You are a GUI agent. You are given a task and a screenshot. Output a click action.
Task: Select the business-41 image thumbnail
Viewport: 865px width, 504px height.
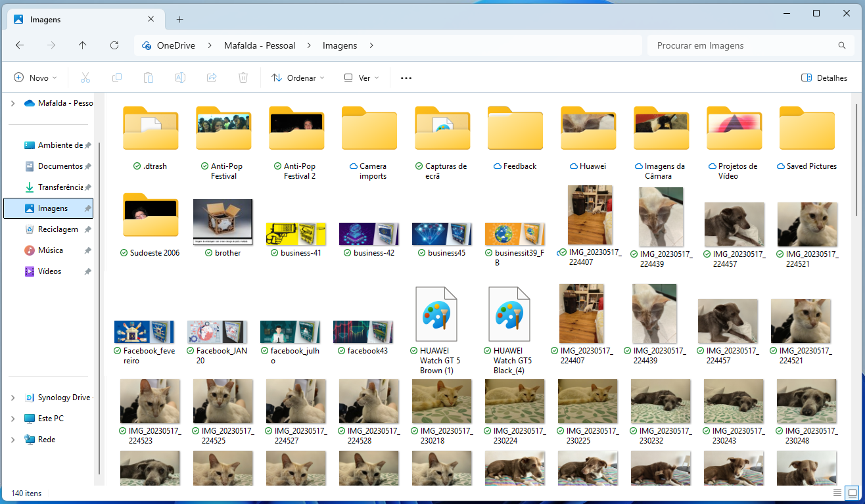[296, 234]
